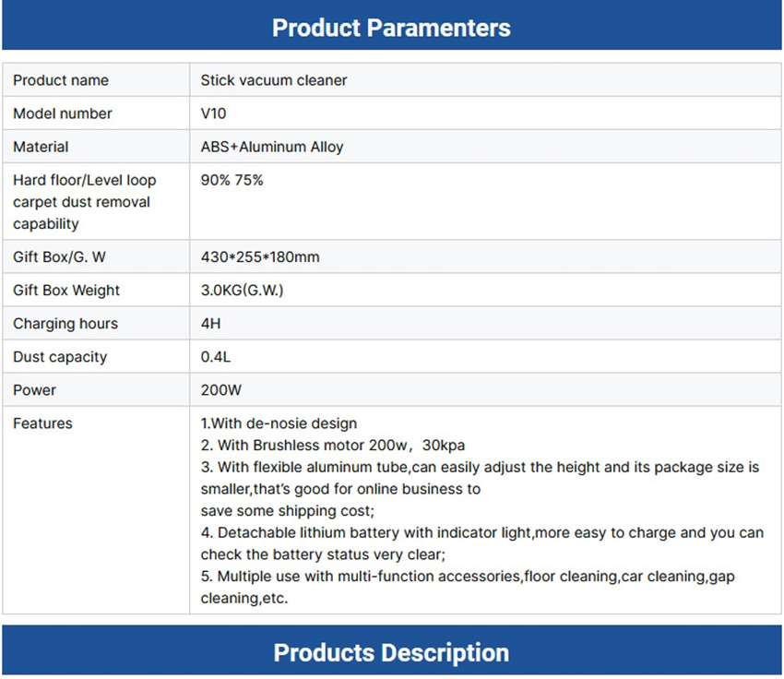The image size is (784, 679).
Task: Click the 'Stick vacuum cleaner' value
Action: pyautogui.click(x=274, y=80)
